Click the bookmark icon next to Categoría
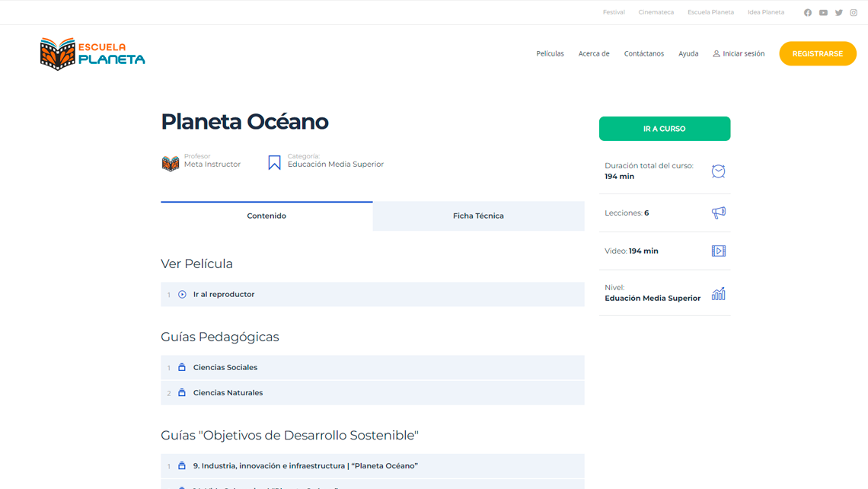Viewport: 868px width, 489px height. (274, 163)
